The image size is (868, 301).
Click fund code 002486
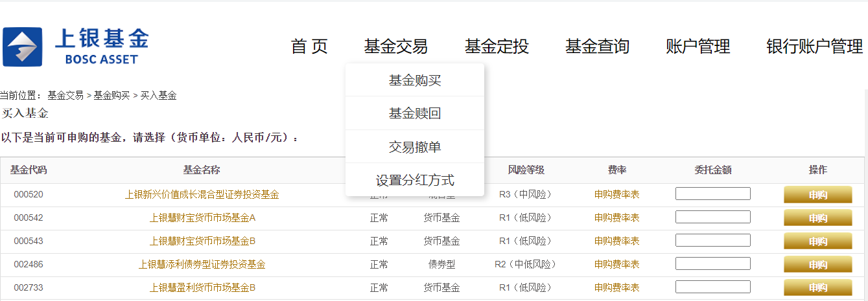click(x=29, y=264)
